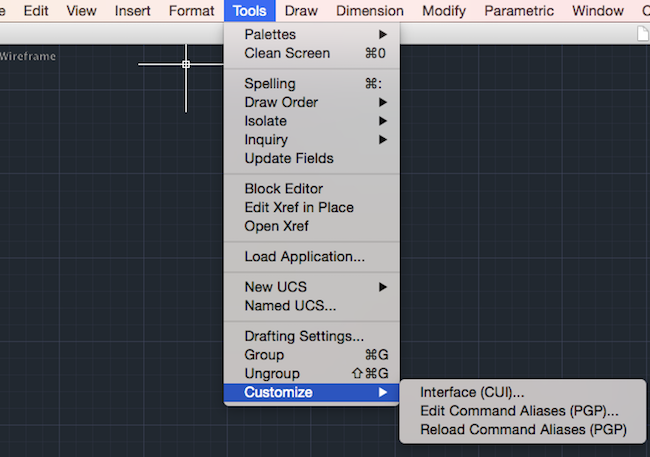Expand the Palettes submenu

pos(312,34)
